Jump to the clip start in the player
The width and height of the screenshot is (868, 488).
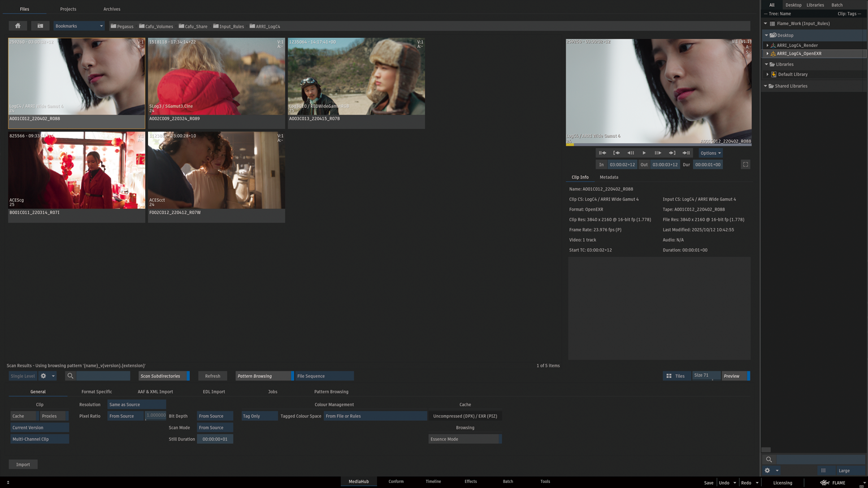click(x=602, y=153)
